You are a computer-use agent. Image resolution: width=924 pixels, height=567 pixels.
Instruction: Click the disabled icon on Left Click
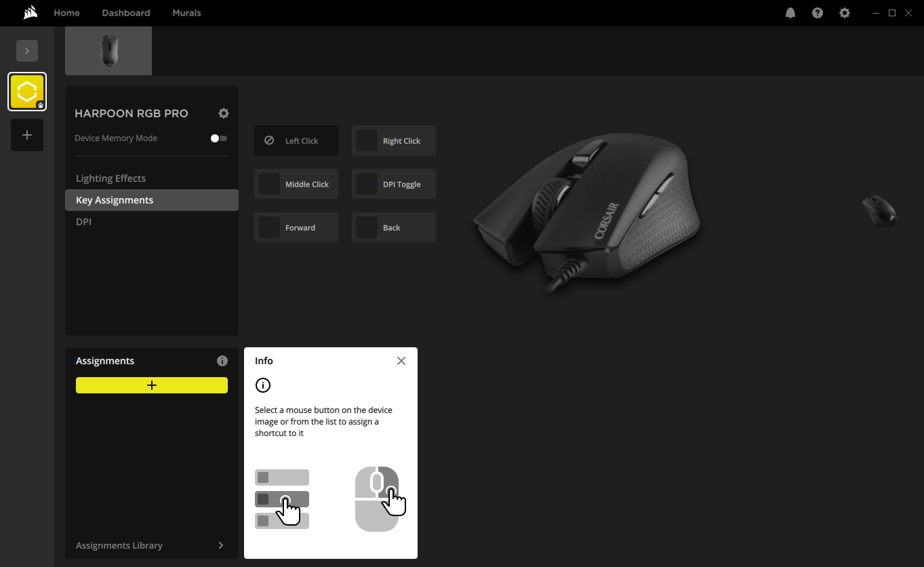269,140
